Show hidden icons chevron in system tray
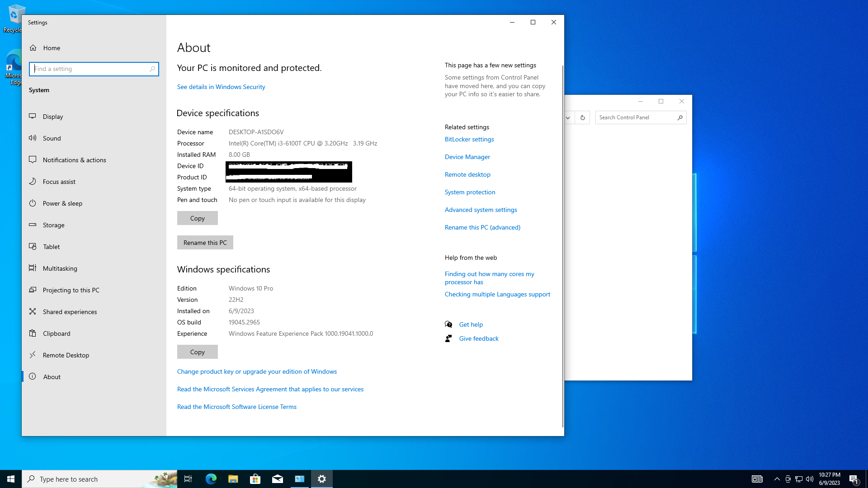Screen dimensions: 868x488 [x=777, y=479]
